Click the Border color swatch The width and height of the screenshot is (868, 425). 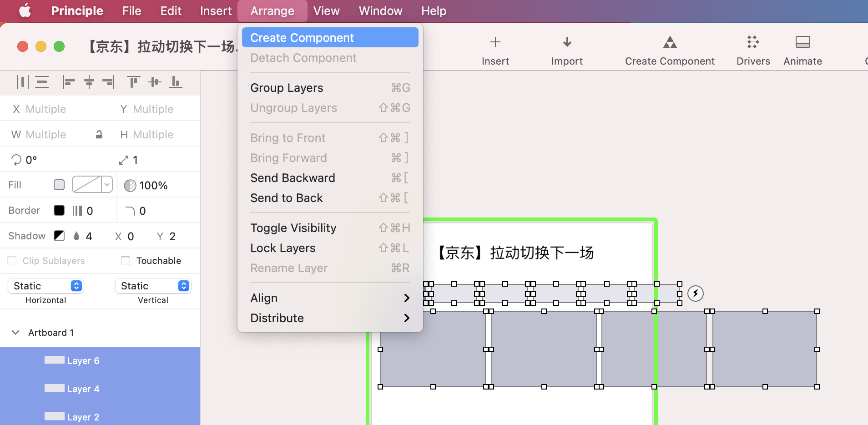[x=59, y=210]
